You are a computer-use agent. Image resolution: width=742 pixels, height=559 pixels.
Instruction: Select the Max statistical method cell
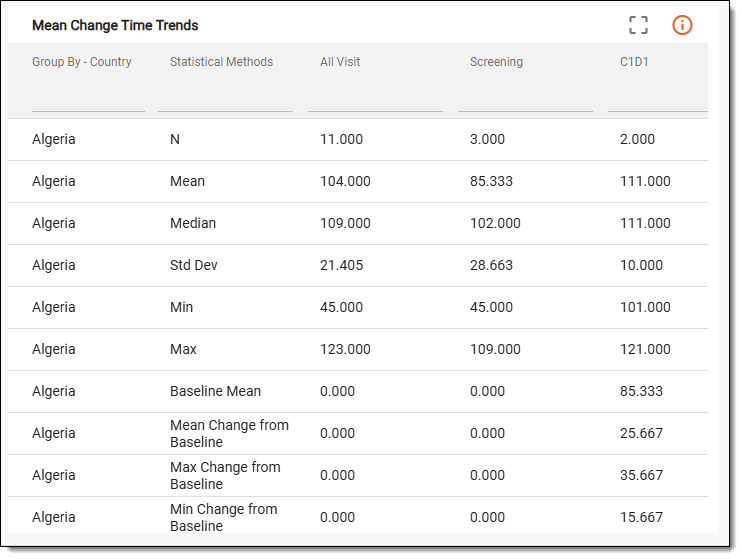click(x=183, y=349)
